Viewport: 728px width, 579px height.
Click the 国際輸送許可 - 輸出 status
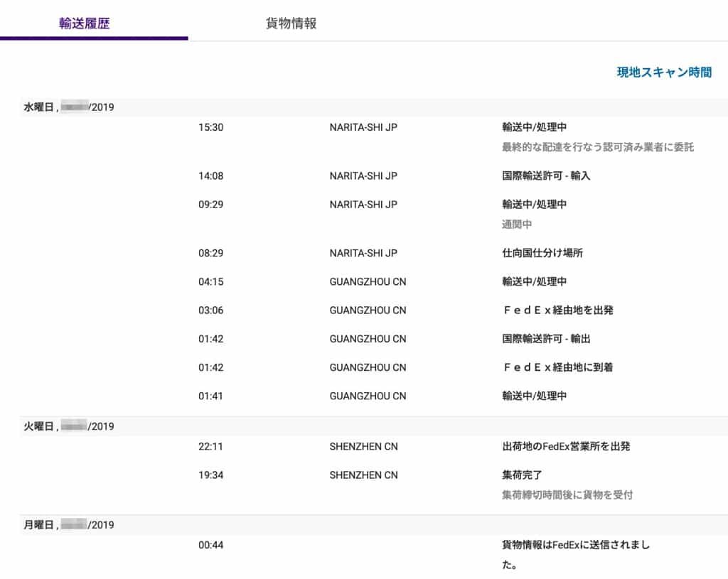[546, 339]
